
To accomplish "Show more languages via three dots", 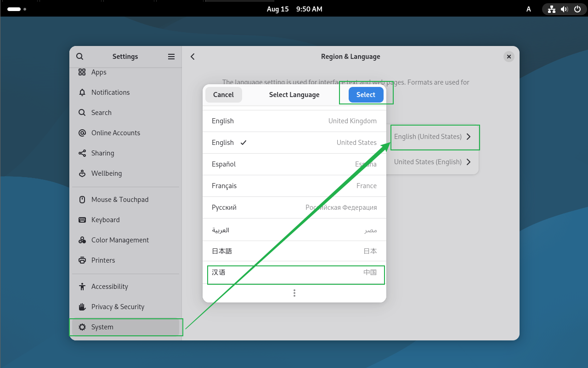I will [x=294, y=293].
